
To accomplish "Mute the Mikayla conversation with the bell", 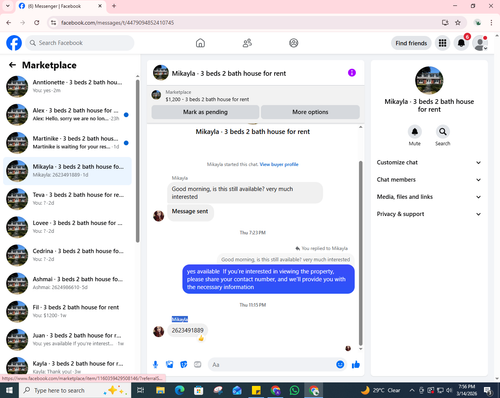I will coord(415,132).
